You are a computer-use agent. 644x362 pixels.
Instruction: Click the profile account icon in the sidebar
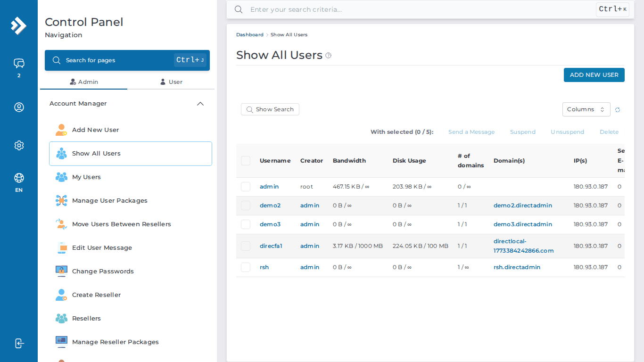coord(19,107)
